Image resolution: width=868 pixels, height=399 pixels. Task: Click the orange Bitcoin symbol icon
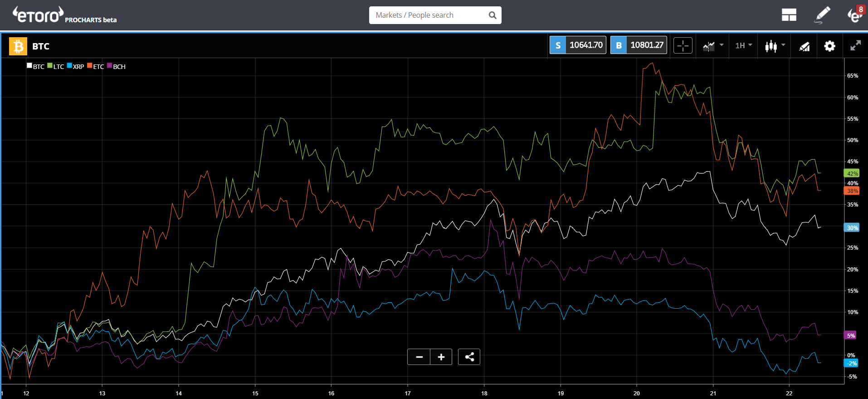[x=18, y=46]
